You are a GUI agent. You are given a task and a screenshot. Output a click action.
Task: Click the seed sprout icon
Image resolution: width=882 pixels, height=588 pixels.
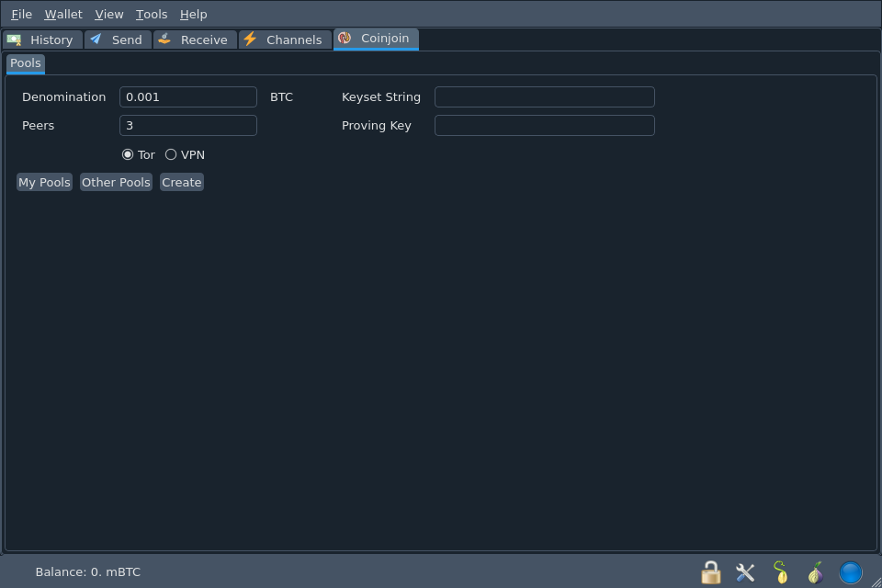click(780, 572)
